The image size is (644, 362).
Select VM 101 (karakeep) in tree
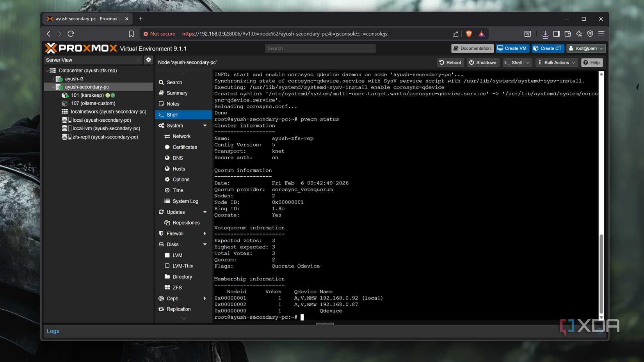[x=87, y=95]
